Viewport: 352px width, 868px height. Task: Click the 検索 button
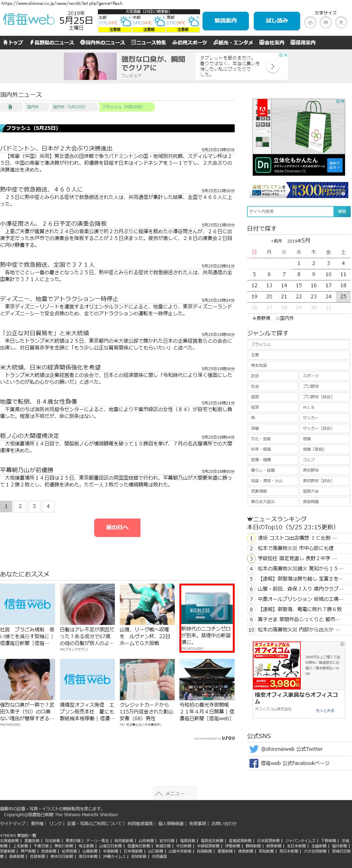coord(342,211)
